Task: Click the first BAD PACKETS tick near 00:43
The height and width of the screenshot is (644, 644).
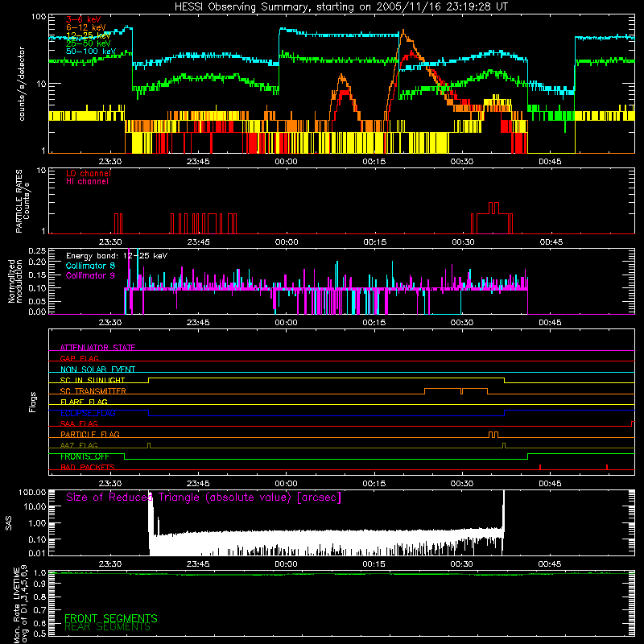Action: tap(540, 467)
